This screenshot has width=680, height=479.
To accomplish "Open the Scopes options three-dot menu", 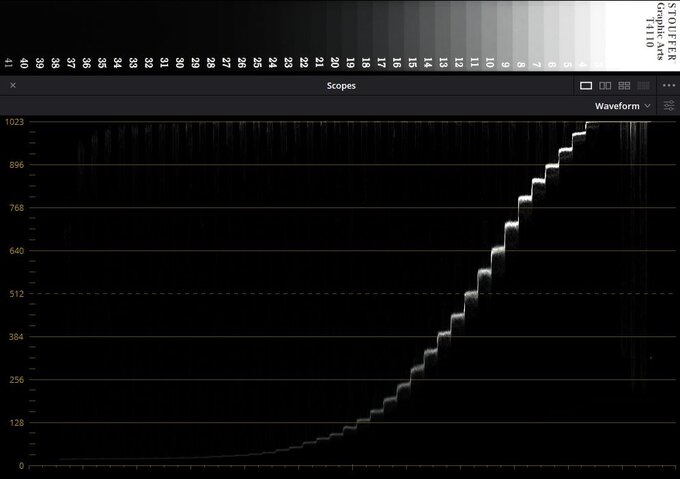I will [669, 85].
